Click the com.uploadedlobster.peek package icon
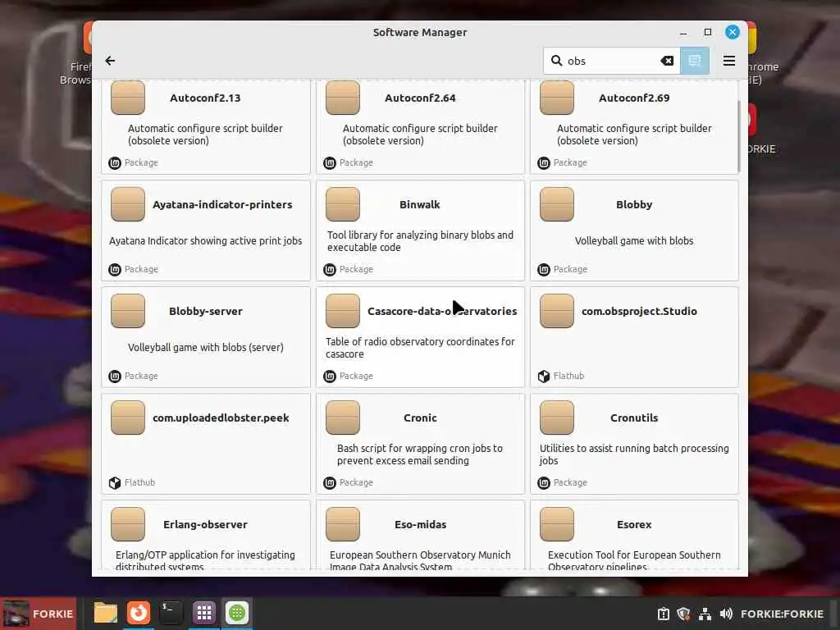This screenshot has width=840, height=630. 127,418
